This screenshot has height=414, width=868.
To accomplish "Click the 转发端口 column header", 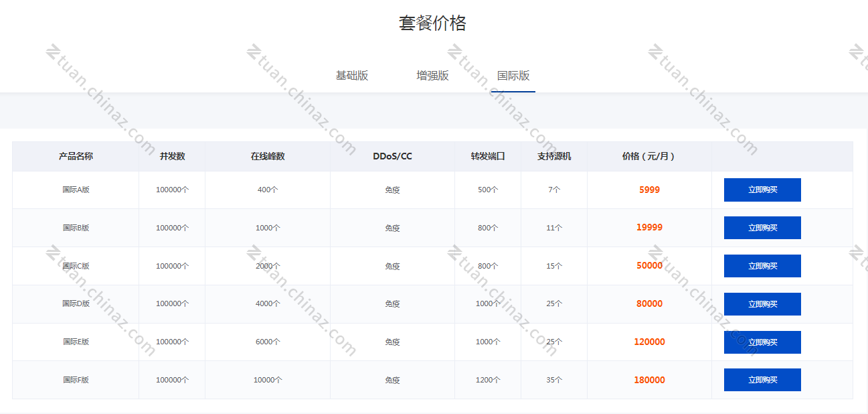I will [488, 156].
